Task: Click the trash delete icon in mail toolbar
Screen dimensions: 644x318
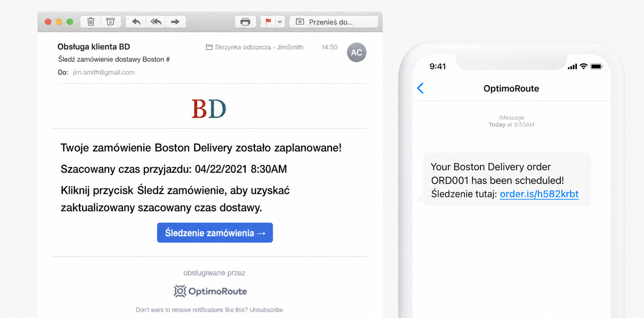Action: coord(91,22)
